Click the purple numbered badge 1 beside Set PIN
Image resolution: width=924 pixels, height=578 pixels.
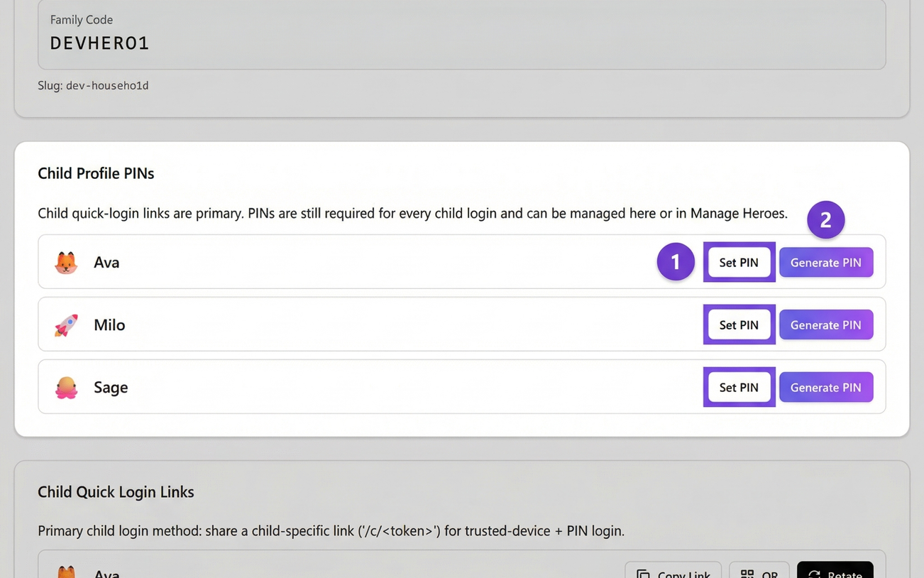[675, 261]
